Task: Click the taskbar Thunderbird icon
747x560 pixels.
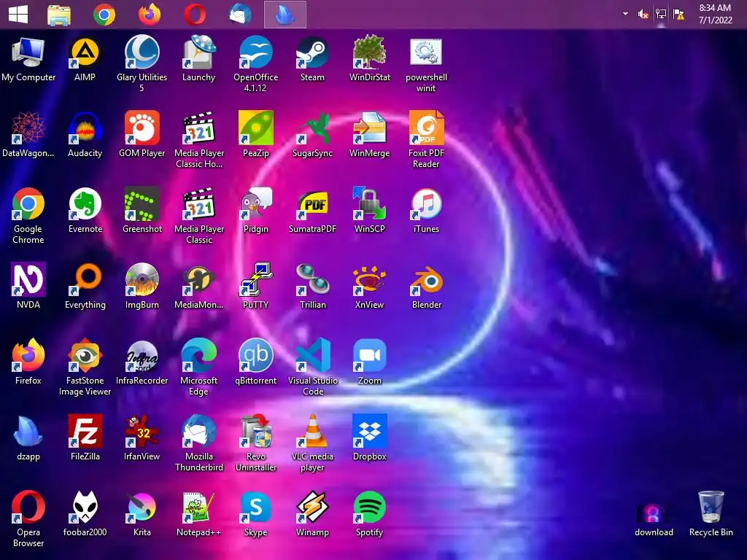Action: click(240, 15)
